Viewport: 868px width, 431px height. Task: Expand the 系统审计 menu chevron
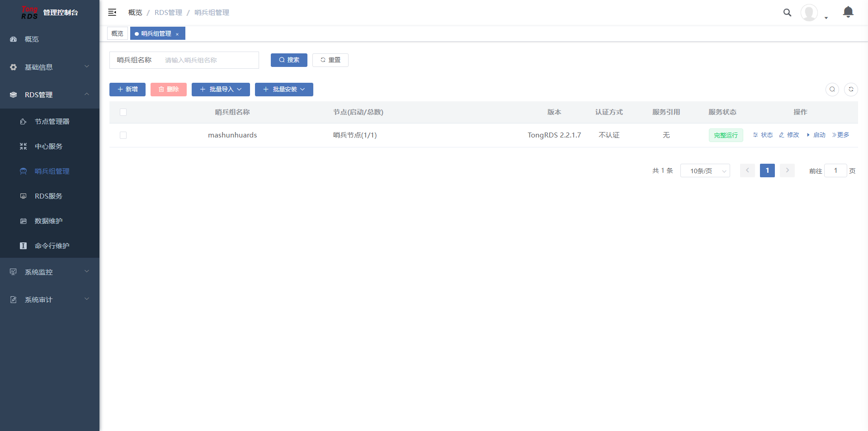(x=87, y=299)
